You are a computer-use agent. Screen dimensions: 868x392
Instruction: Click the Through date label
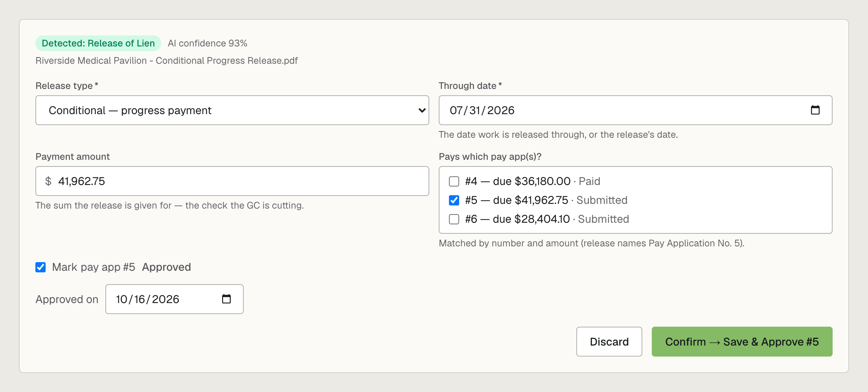470,86
